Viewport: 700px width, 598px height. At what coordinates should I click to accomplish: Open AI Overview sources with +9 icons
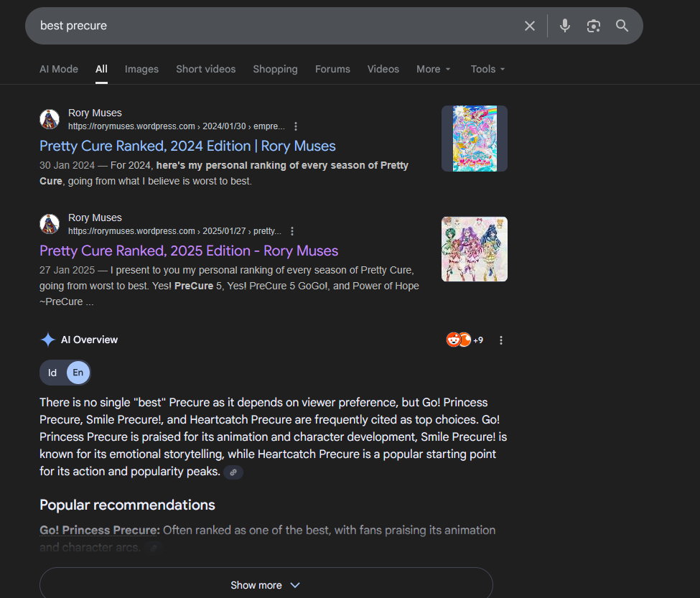tap(465, 340)
